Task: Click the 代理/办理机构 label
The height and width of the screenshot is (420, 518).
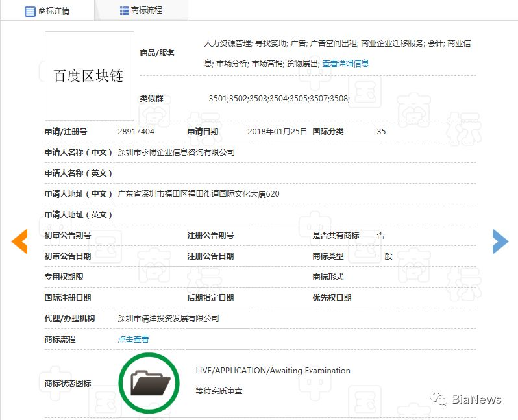Action: pos(69,319)
